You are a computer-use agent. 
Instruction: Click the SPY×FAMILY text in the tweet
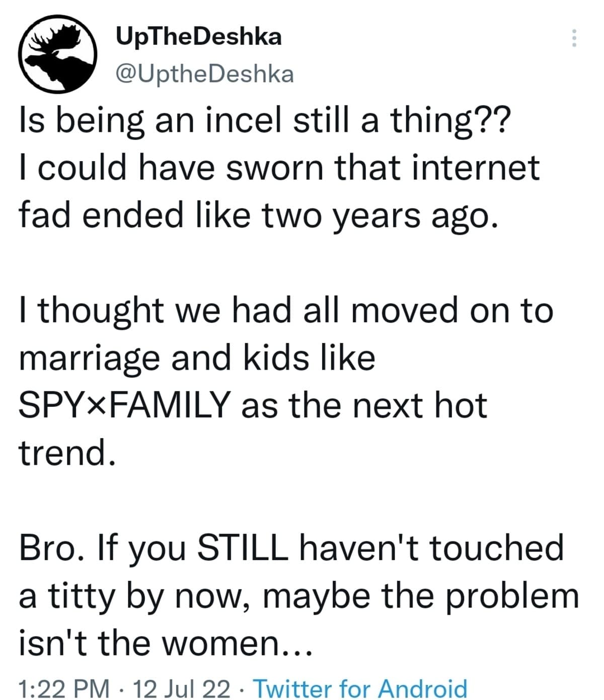click(x=123, y=405)
